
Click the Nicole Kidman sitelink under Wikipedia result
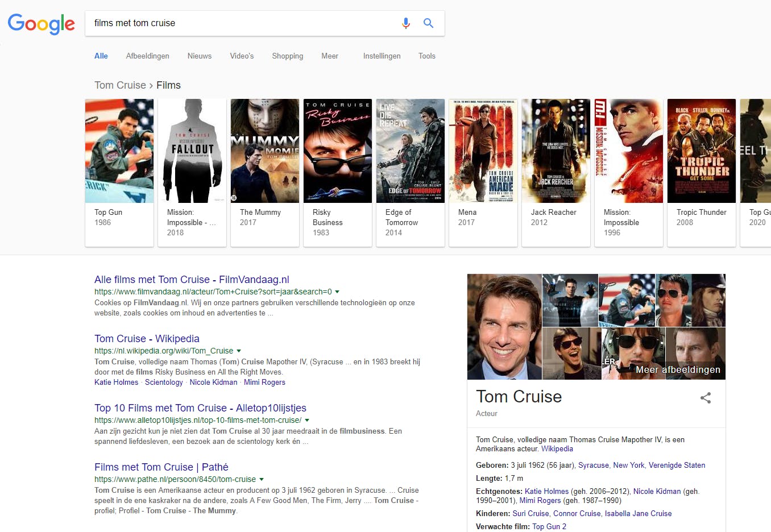[x=213, y=383]
